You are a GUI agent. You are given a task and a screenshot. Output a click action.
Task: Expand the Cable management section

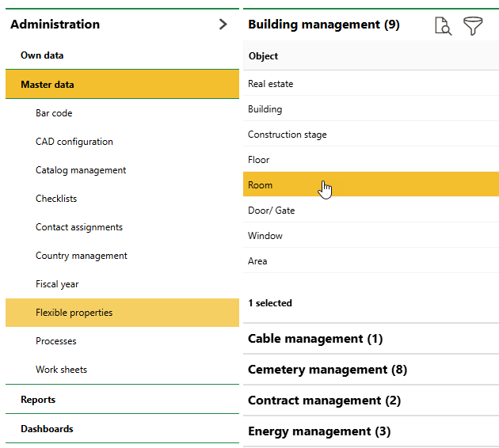click(315, 339)
